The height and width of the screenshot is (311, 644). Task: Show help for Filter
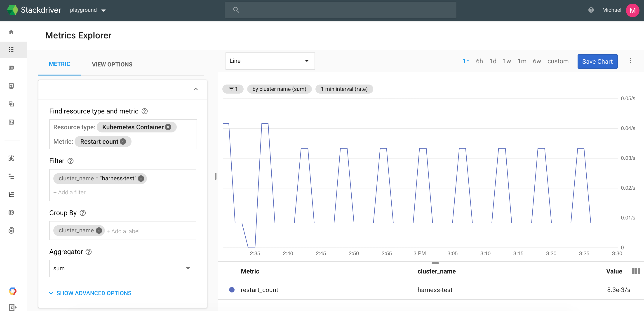tap(71, 161)
